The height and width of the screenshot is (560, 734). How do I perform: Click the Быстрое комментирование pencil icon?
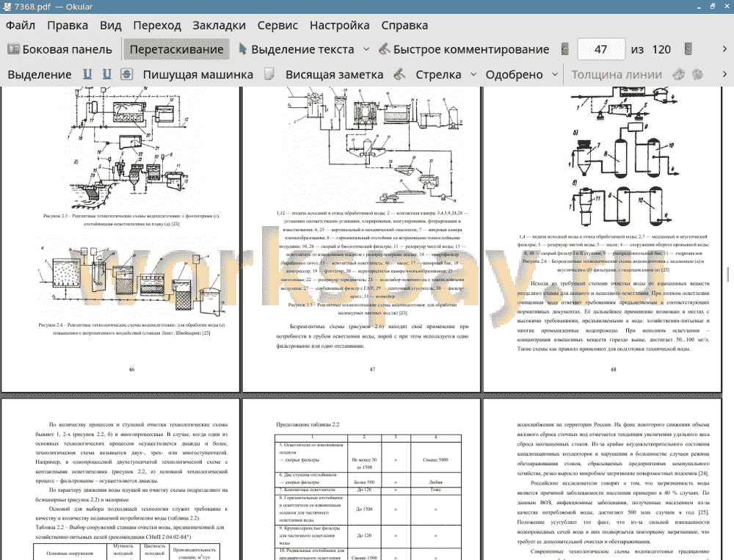[384, 48]
